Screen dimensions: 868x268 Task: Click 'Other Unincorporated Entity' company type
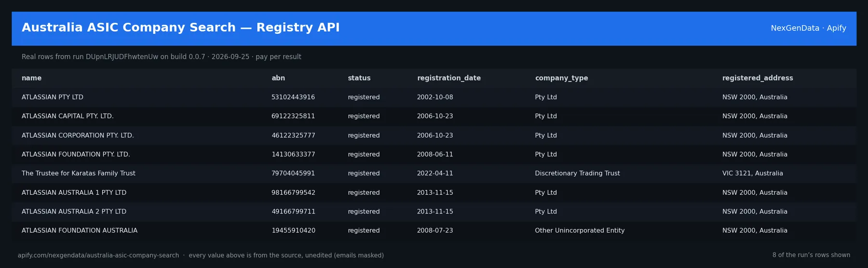[x=580, y=230]
